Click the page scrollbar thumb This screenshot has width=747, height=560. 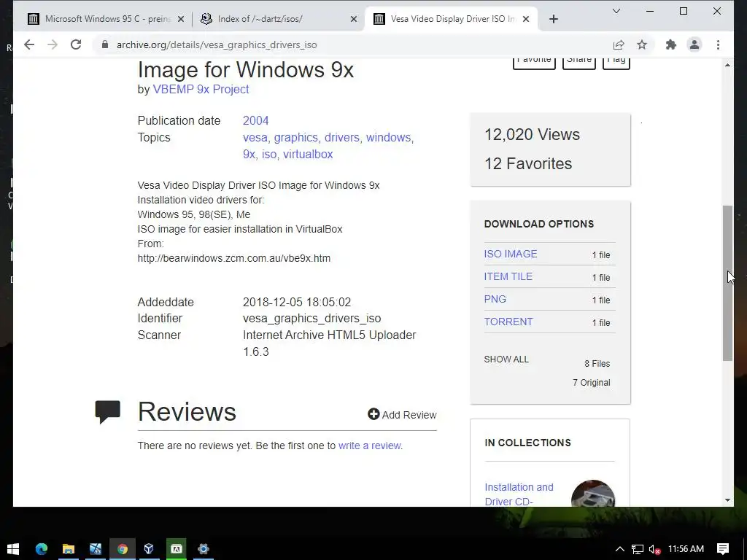(727, 283)
